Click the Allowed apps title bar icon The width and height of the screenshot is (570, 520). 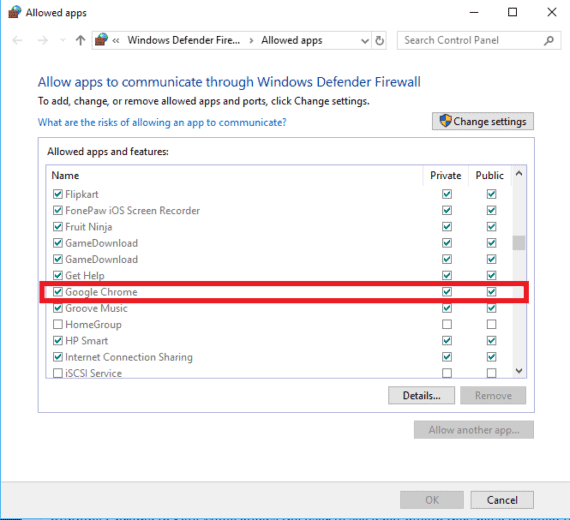(15, 12)
